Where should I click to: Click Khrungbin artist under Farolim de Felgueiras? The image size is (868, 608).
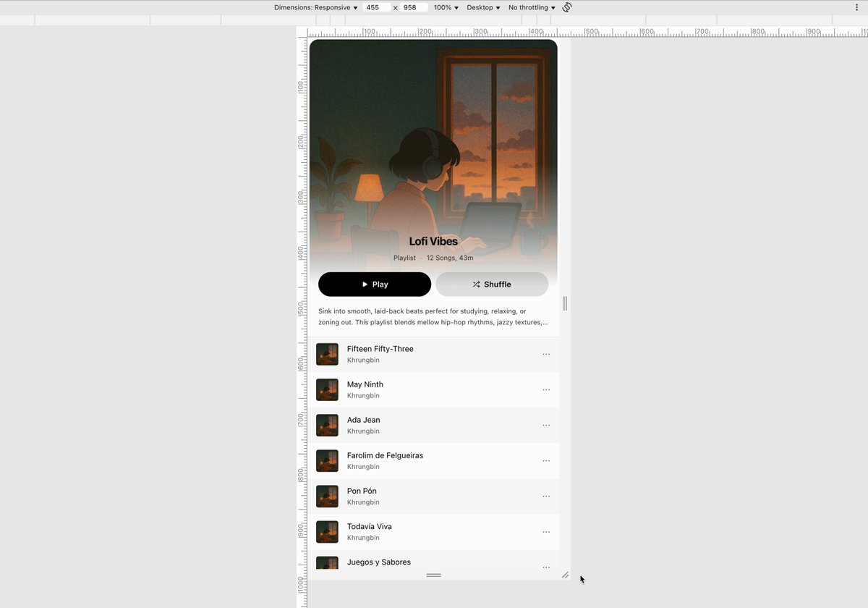click(363, 467)
